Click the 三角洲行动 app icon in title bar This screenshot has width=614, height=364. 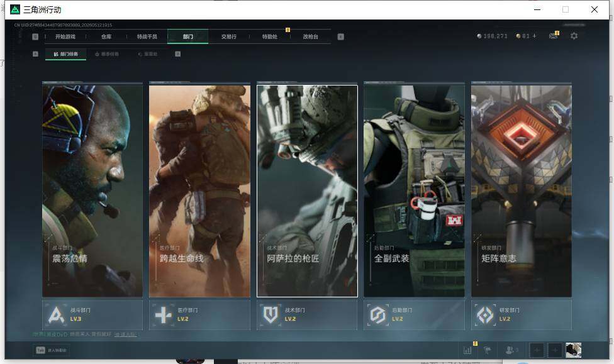pos(15,9)
